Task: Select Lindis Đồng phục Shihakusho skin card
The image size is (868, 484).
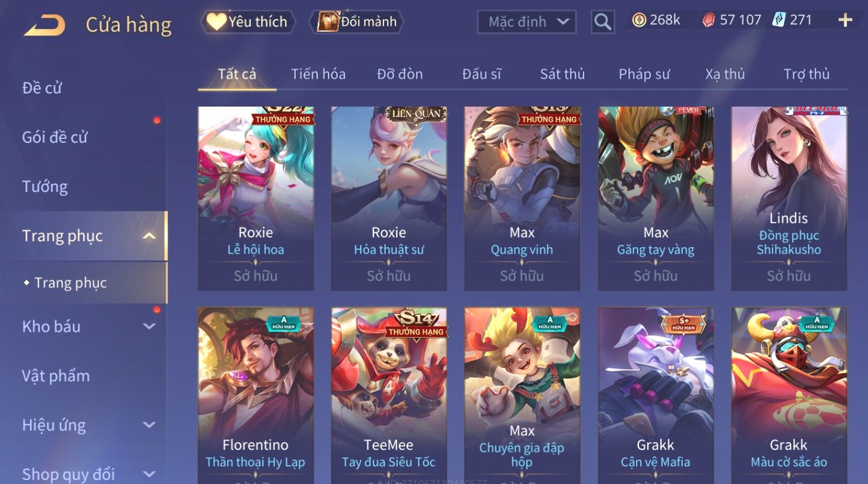Action: [789, 198]
